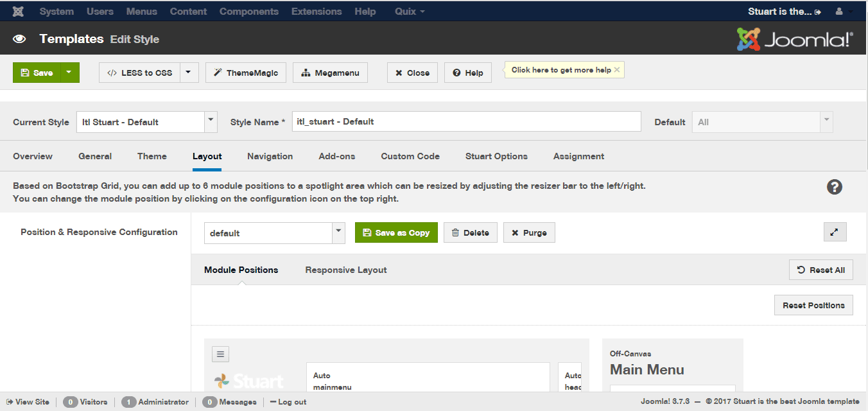Expand the Save button dropdown arrow
Image resolution: width=868 pixels, height=411 pixels.
coord(69,73)
